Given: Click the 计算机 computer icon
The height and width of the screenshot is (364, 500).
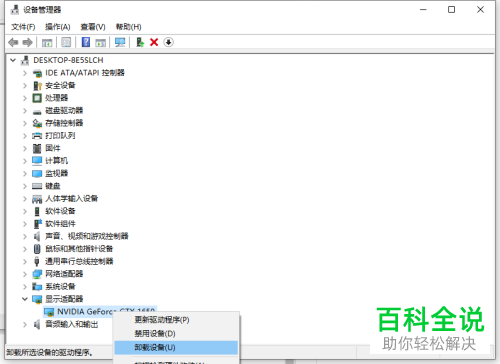Looking at the screenshot, I should point(37,161).
